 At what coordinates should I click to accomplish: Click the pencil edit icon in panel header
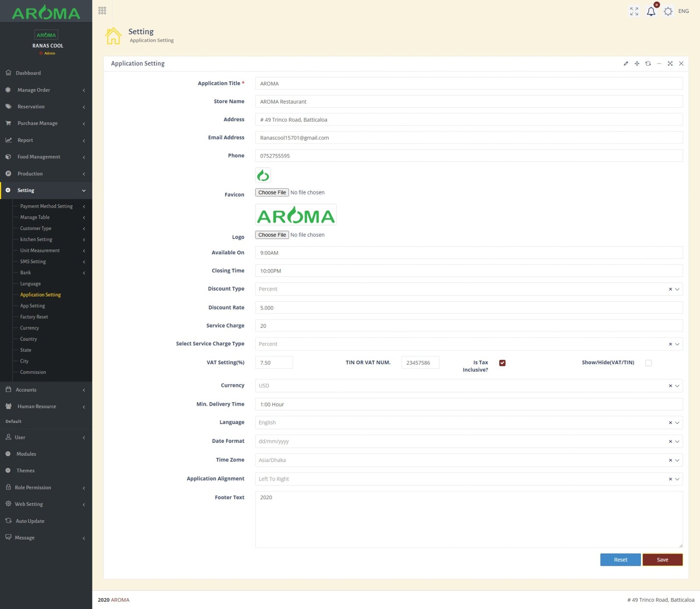tap(626, 64)
